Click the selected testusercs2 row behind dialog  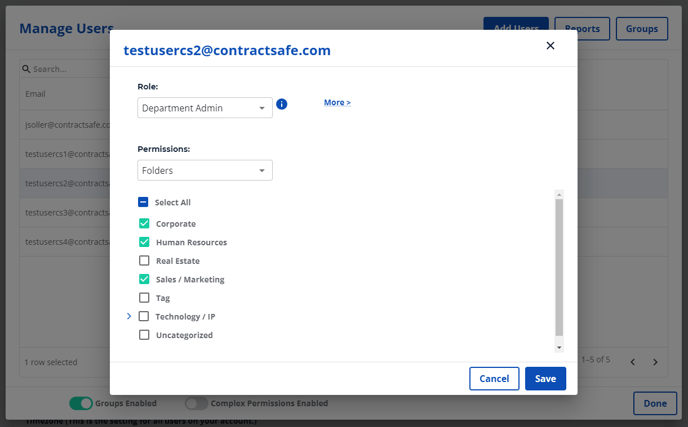click(x=64, y=183)
